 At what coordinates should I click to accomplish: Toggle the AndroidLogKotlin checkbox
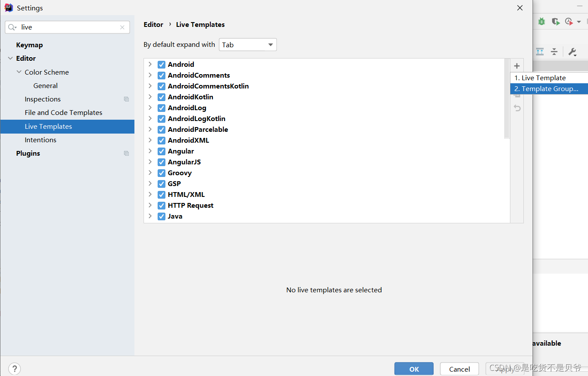[x=161, y=119]
